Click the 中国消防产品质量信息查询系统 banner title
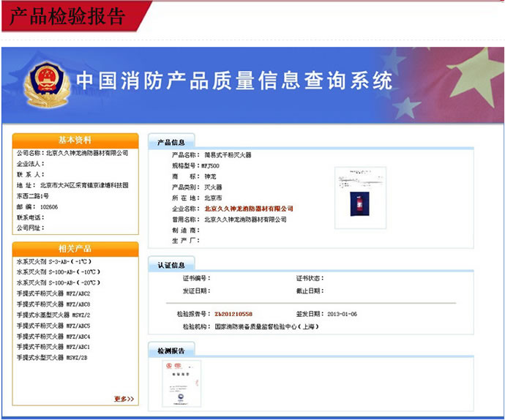Viewport: 505px width, 420px height. [x=234, y=80]
